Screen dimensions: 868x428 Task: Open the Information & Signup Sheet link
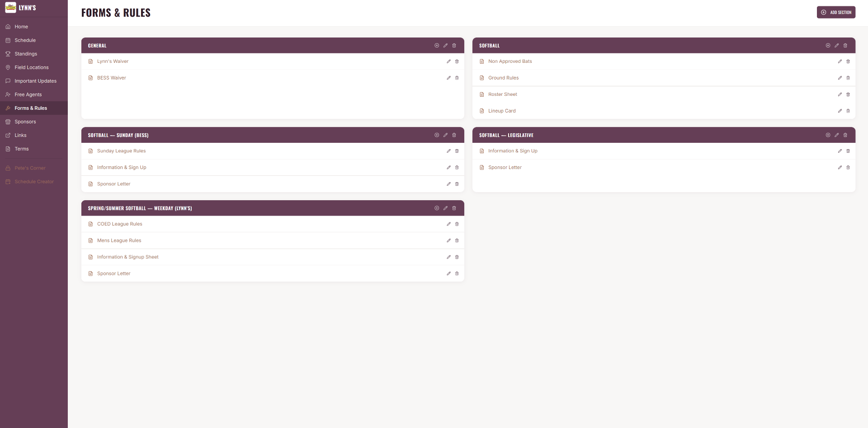tap(127, 257)
